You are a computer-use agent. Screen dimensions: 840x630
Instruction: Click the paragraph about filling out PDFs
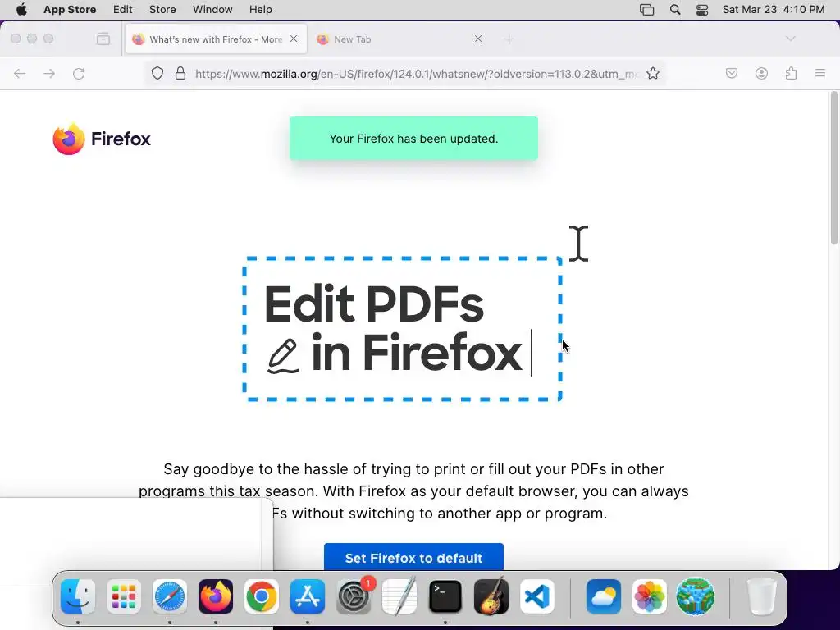click(x=413, y=491)
